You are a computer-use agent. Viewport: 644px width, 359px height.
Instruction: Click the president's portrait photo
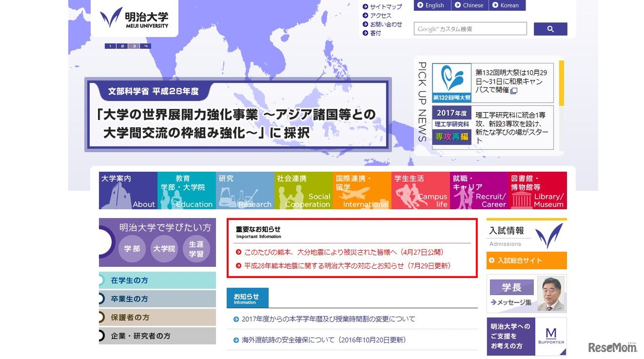551,294
